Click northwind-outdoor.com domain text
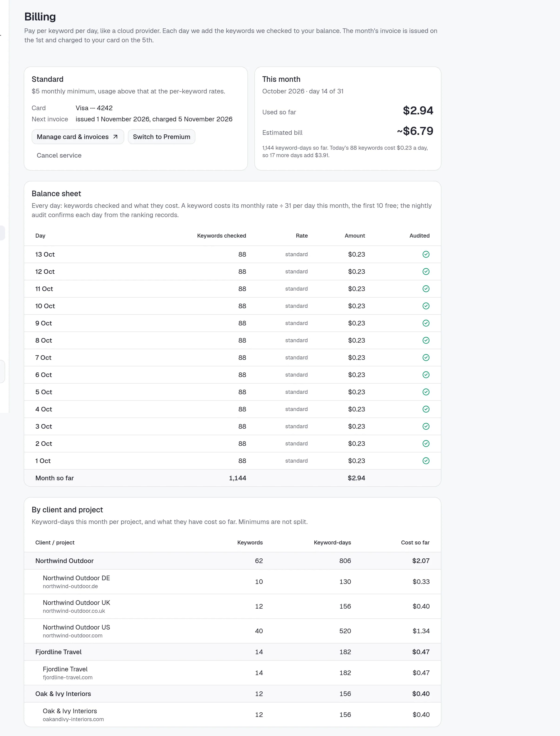Viewport: 560px width, 736px height. pyautogui.click(x=72, y=635)
